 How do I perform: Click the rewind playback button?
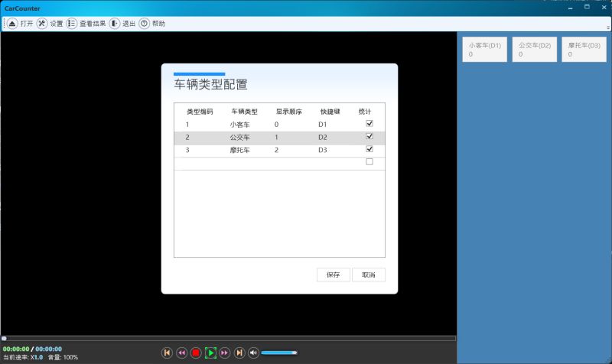181,353
